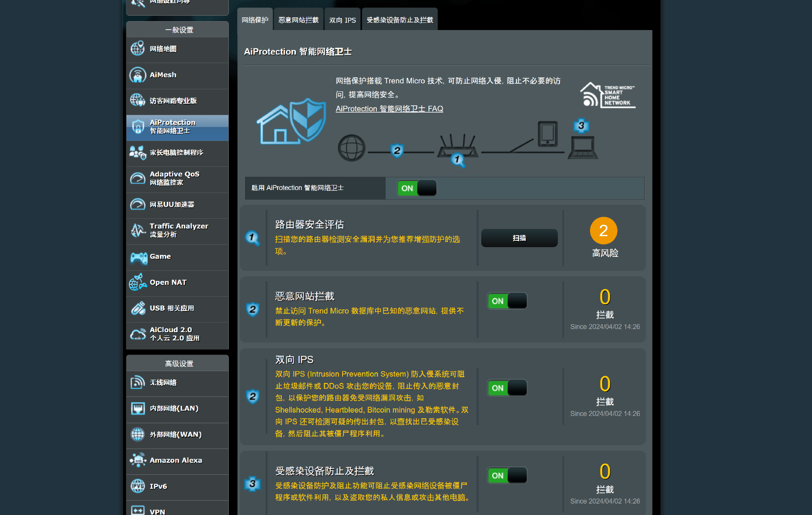
Task: Open AiProtection 智能网络卫士 FAQ link
Action: (x=389, y=109)
